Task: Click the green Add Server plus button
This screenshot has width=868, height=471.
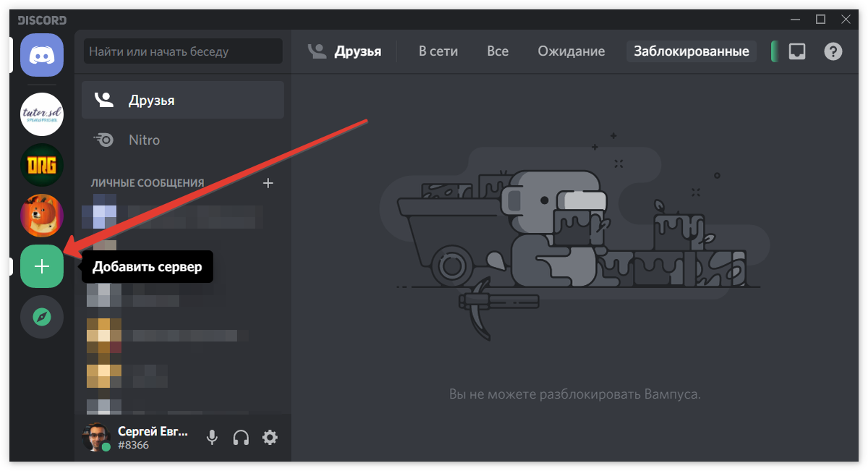Action: pyautogui.click(x=42, y=266)
